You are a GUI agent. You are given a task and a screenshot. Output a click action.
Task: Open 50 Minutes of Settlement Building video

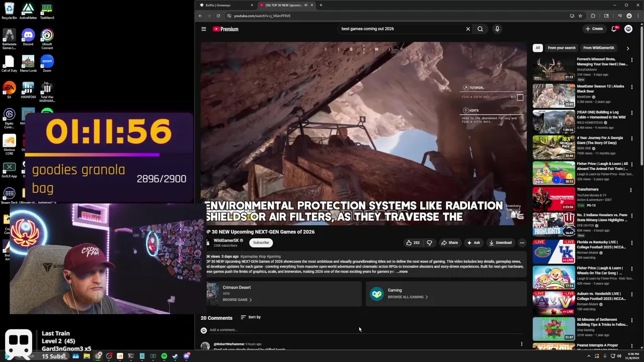click(601, 322)
